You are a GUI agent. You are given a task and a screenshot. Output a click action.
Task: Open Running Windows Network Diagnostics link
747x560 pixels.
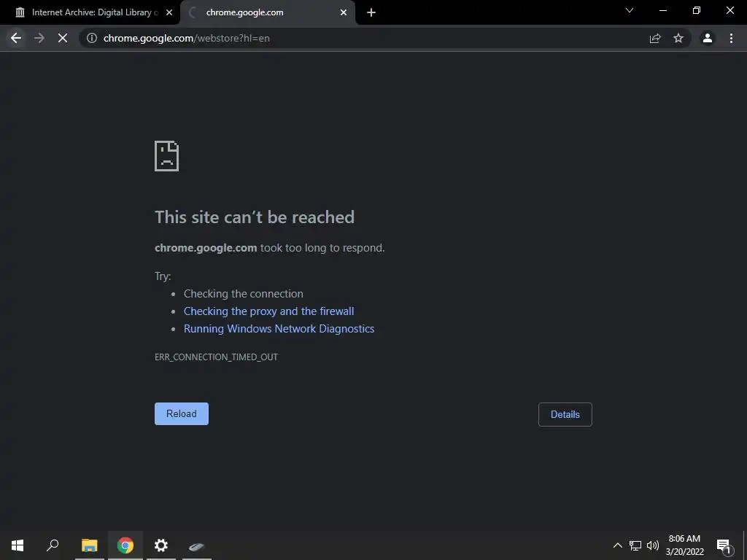pyautogui.click(x=279, y=329)
